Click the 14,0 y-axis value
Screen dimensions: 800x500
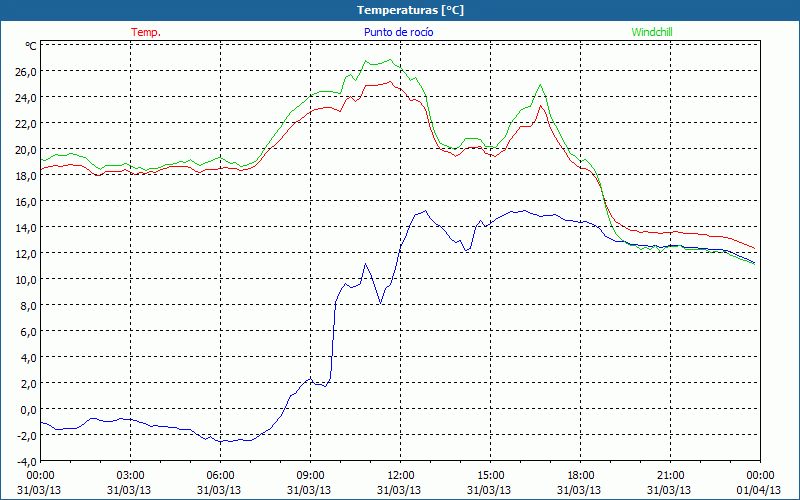(24, 228)
